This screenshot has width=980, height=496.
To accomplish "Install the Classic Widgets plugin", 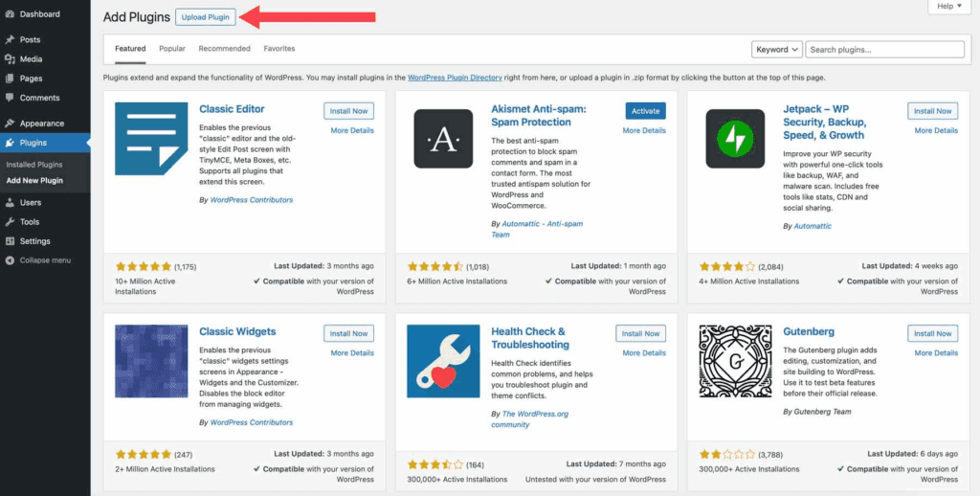I will click(348, 333).
